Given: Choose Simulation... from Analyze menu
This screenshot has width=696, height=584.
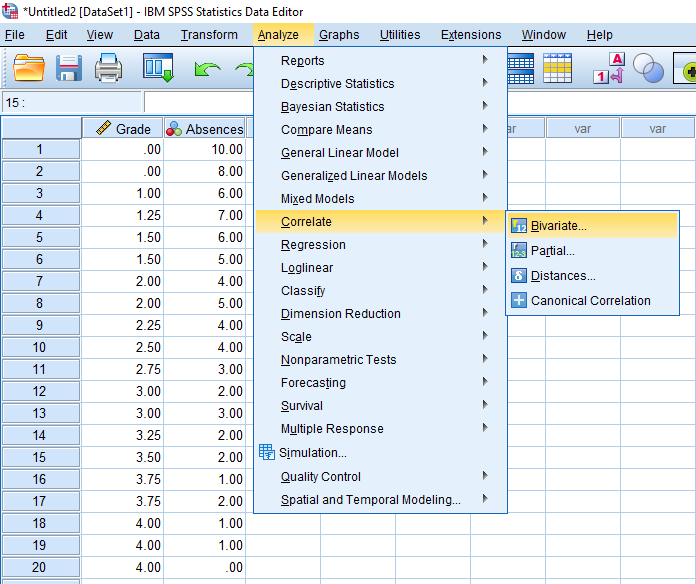Looking at the screenshot, I should click(380, 453).
